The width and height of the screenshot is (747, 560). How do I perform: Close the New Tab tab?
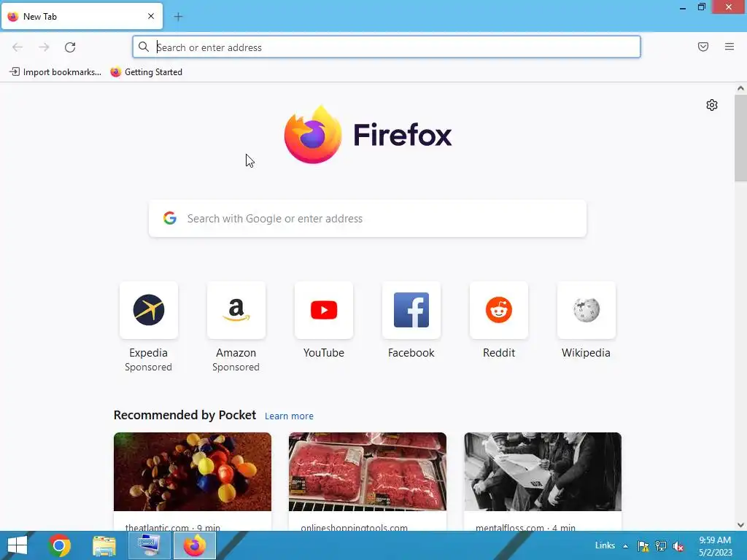tap(151, 16)
